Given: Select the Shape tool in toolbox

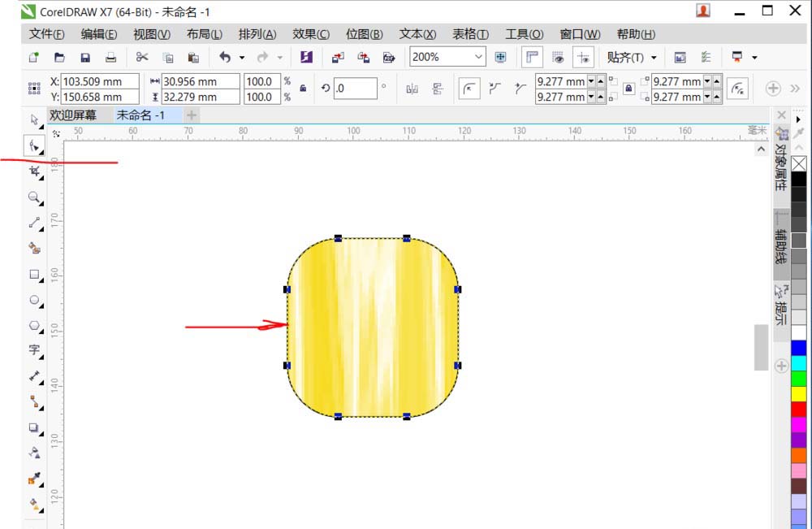Looking at the screenshot, I should (x=34, y=146).
